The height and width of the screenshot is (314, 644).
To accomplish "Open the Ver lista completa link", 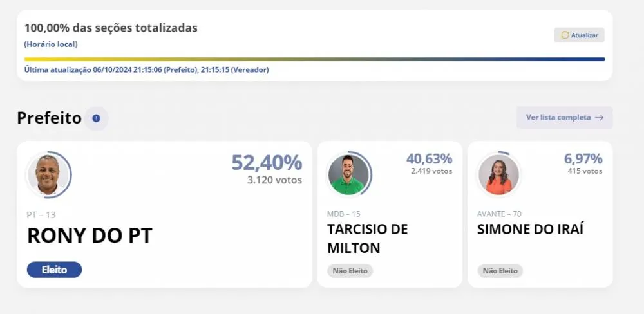I will pos(564,117).
